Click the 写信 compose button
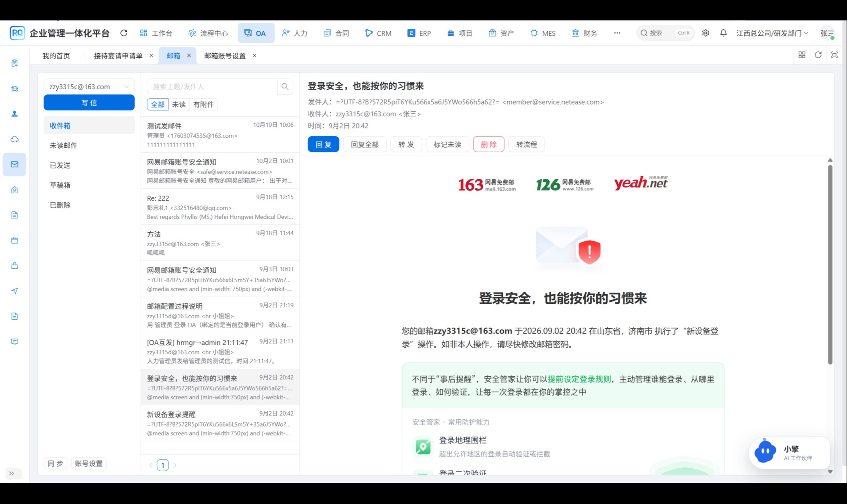The image size is (847, 504). pos(89,103)
